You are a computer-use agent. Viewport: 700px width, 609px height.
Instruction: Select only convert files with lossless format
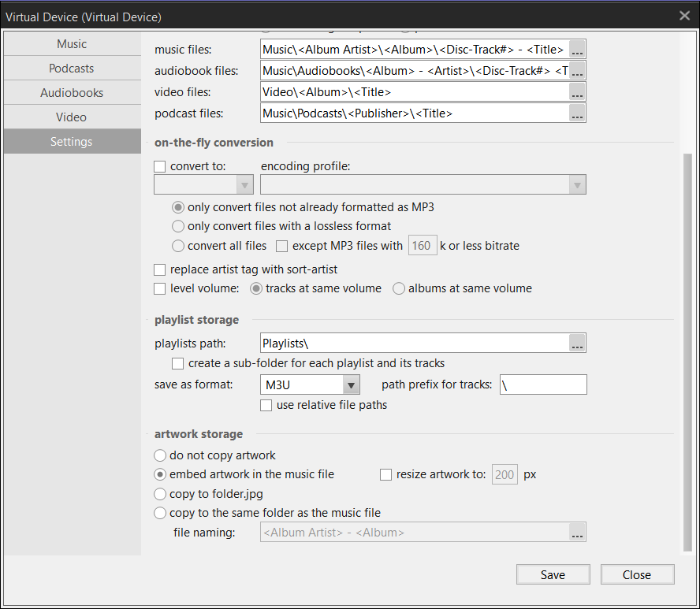[x=178, y=226]
